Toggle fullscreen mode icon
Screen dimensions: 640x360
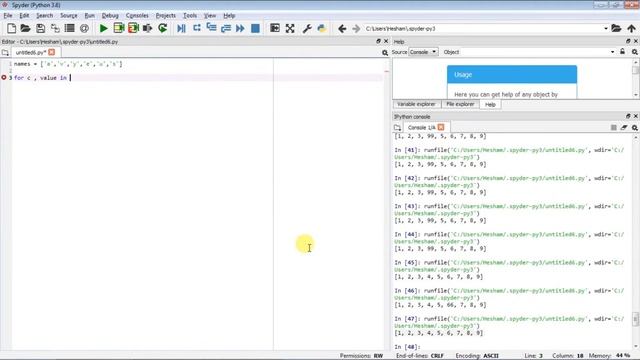pos(290,28)
